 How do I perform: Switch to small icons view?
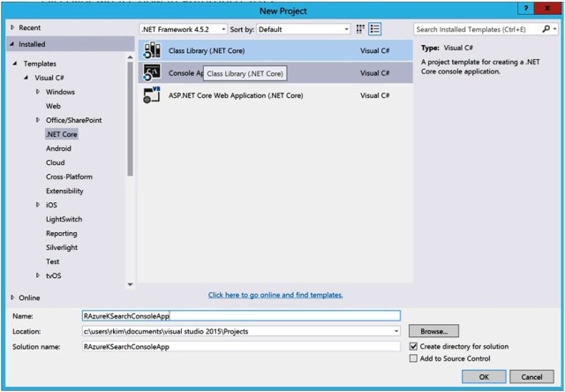pyautogui.click(x=360, y=29)
